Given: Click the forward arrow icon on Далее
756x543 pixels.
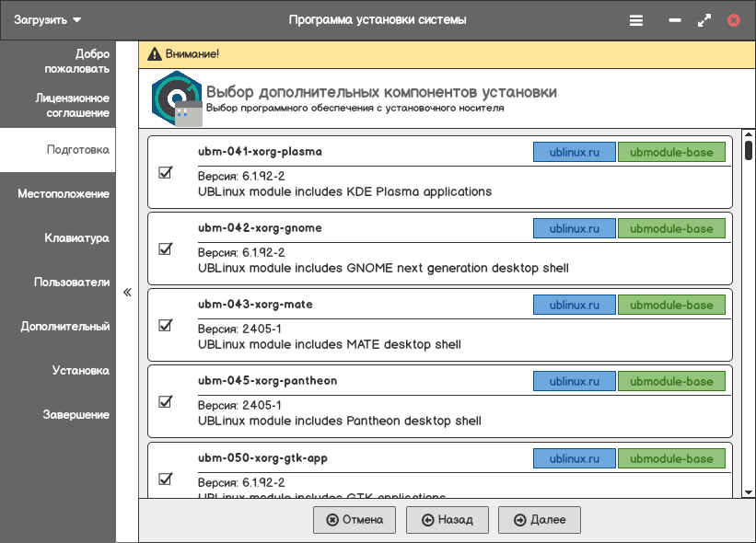Looking at the screenshot, I should click(520, 520).
